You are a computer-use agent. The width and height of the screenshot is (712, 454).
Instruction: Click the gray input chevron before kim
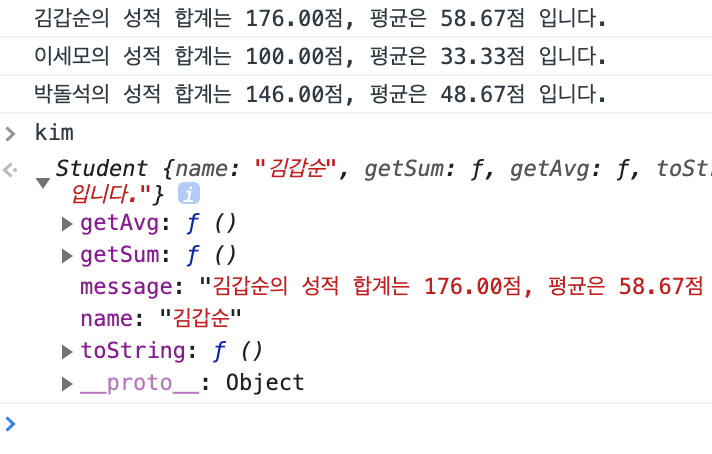click(x=11, y=134)
